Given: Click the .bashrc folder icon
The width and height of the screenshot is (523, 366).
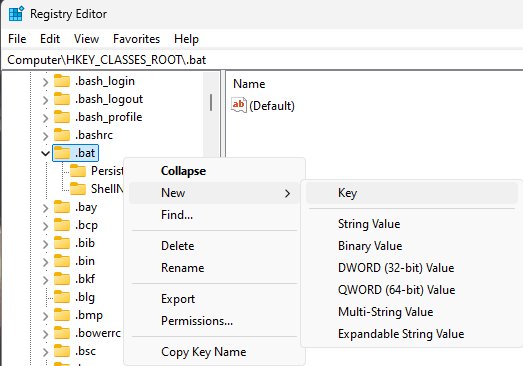Looking at the screenshot, I should pyautogui.click(x=62, y=135).
